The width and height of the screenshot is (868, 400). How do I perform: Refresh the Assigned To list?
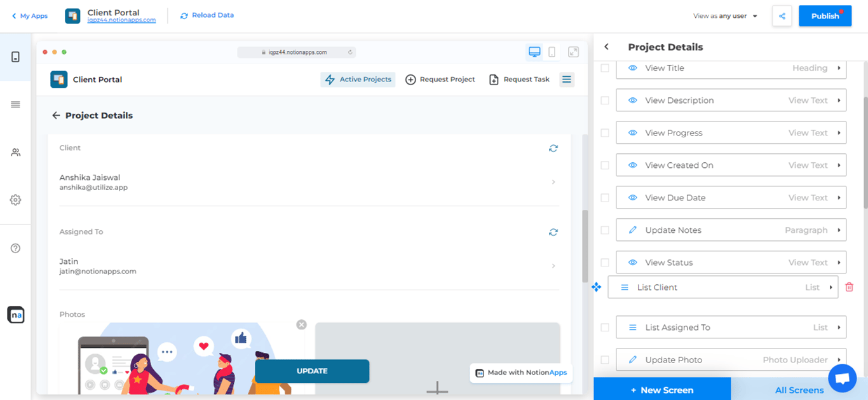553,232
